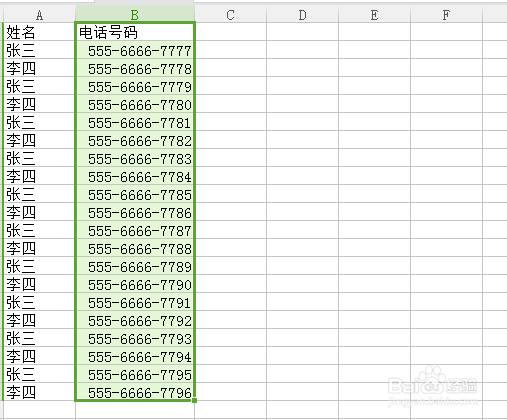Select cell containing 555-6666-7796
Screen dimensions: 507x420
(x=135, y=392)
